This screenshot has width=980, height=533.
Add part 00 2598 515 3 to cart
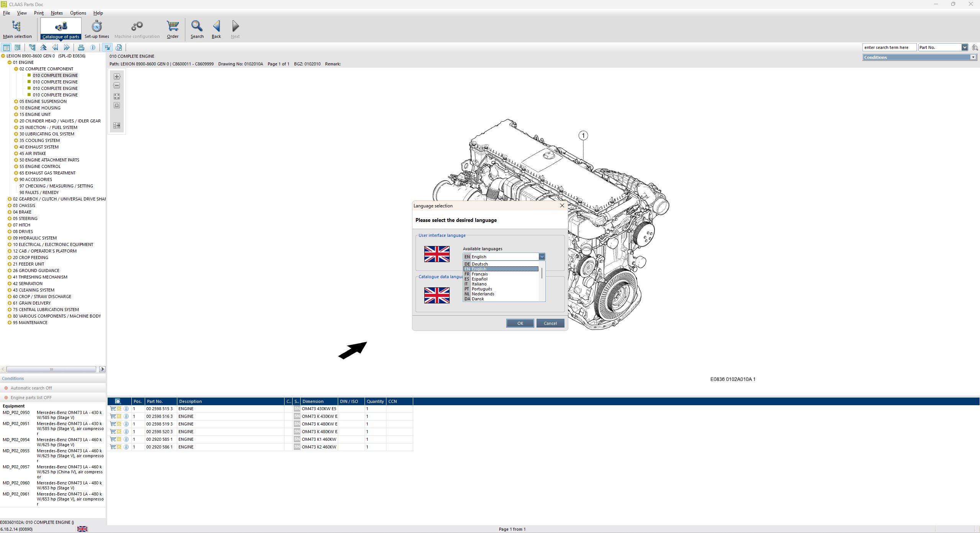tap(113, 409)
